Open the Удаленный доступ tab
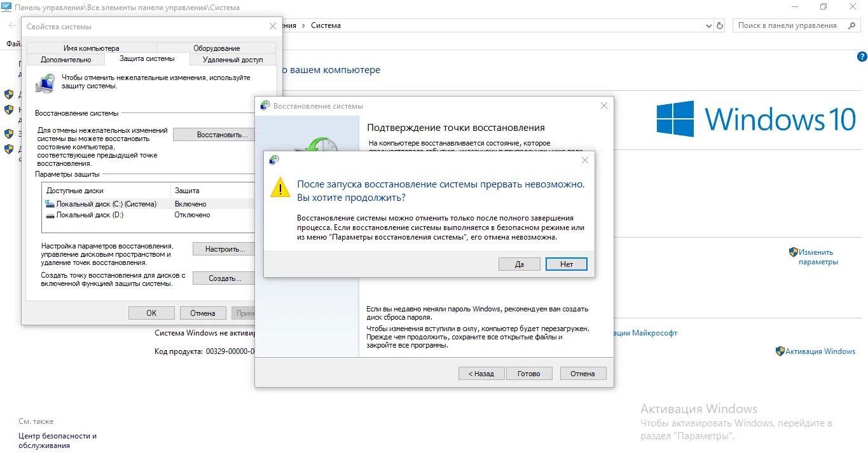 tap(233, 60)
